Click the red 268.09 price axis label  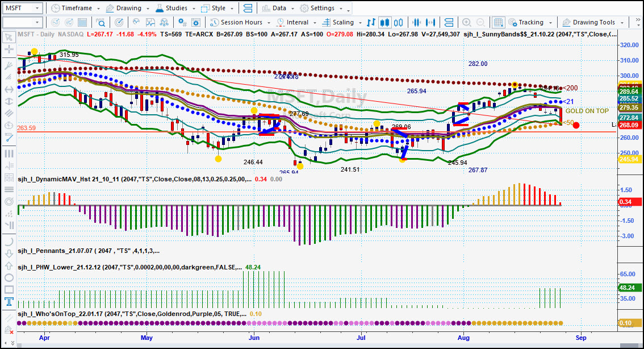[x=629, y=125]
